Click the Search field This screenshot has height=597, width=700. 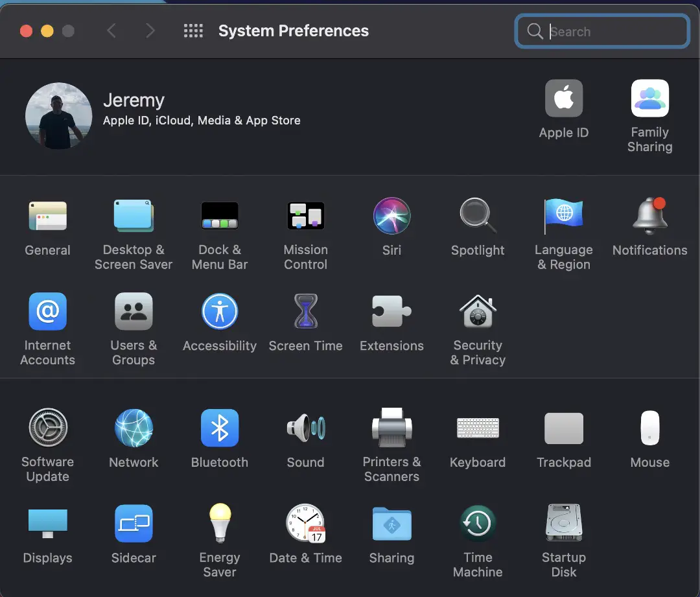[602, 31]
